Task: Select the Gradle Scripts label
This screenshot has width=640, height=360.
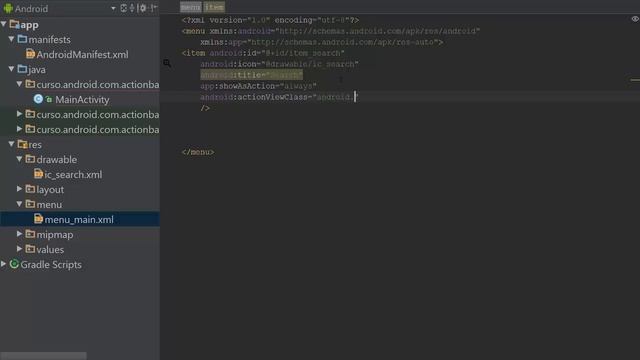Action: coord(51,264)
